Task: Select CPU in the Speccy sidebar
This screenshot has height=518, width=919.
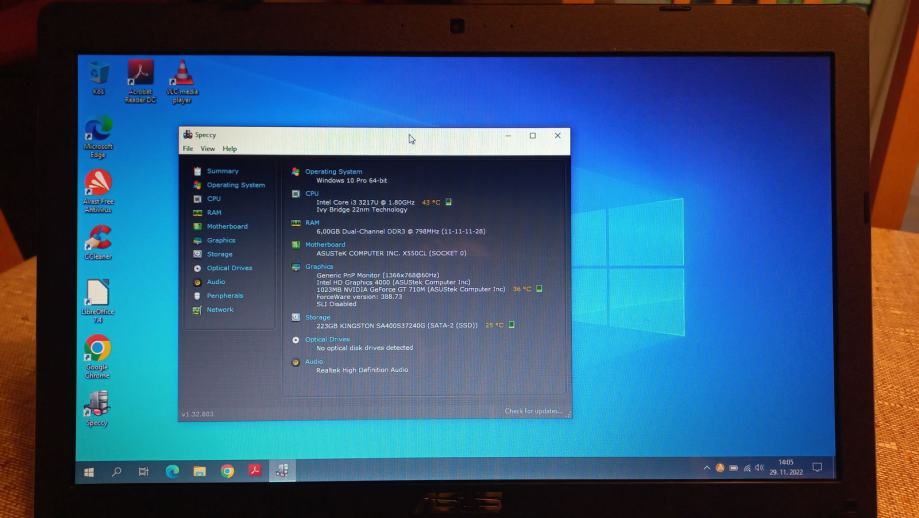Action: coord(214,199)
